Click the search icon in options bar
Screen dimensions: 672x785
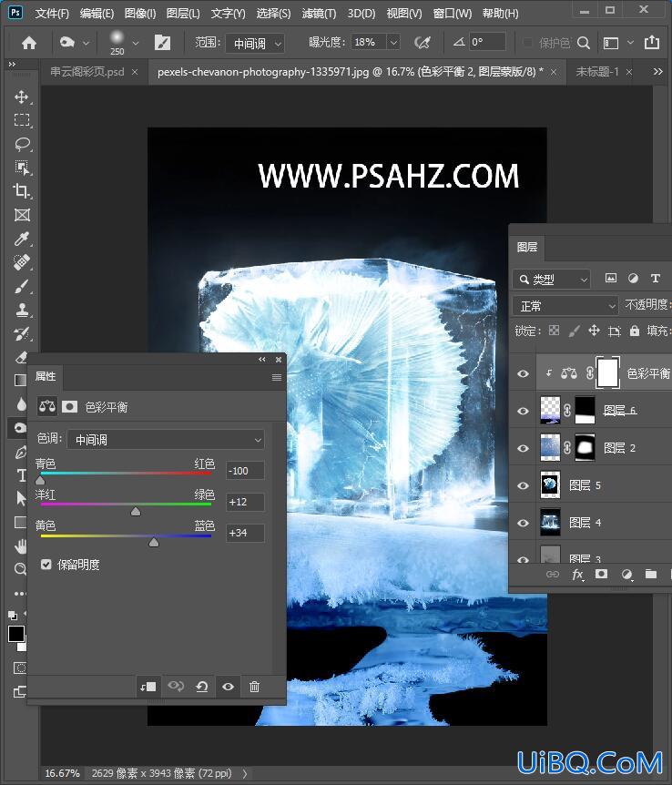[584, 43]
